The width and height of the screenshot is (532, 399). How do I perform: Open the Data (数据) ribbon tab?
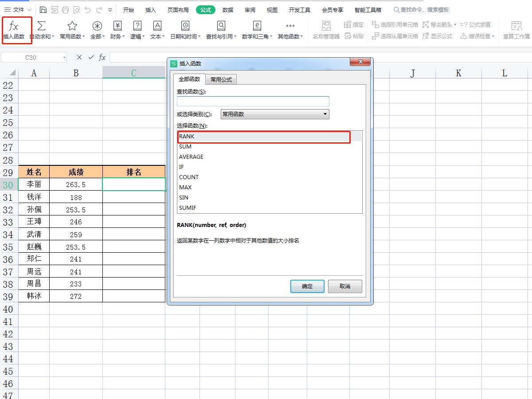click(228, 10)
